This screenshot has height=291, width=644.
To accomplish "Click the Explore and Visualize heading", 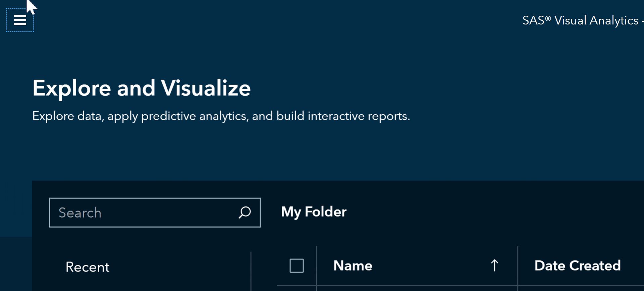I will 141,88.
